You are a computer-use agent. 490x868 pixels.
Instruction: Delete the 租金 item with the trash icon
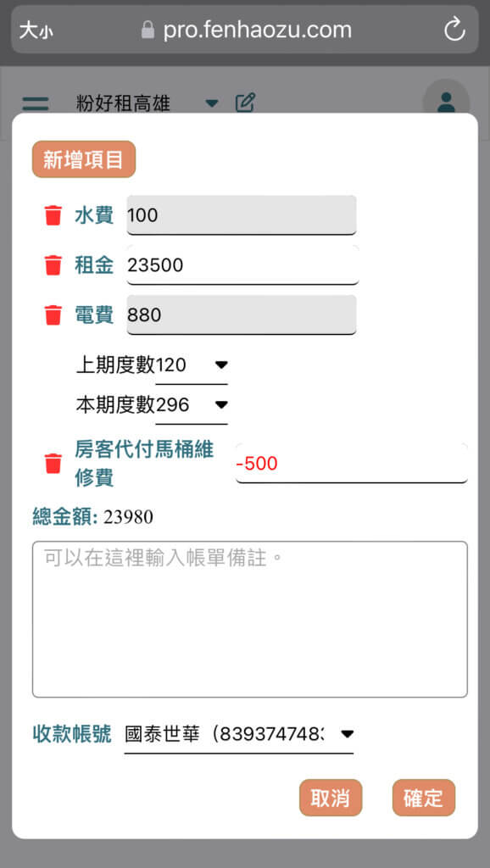coord(53,265)
